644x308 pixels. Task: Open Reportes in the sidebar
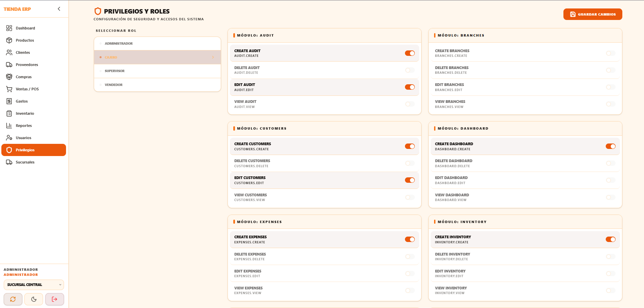pyautogui.click(x=34, y=126)
